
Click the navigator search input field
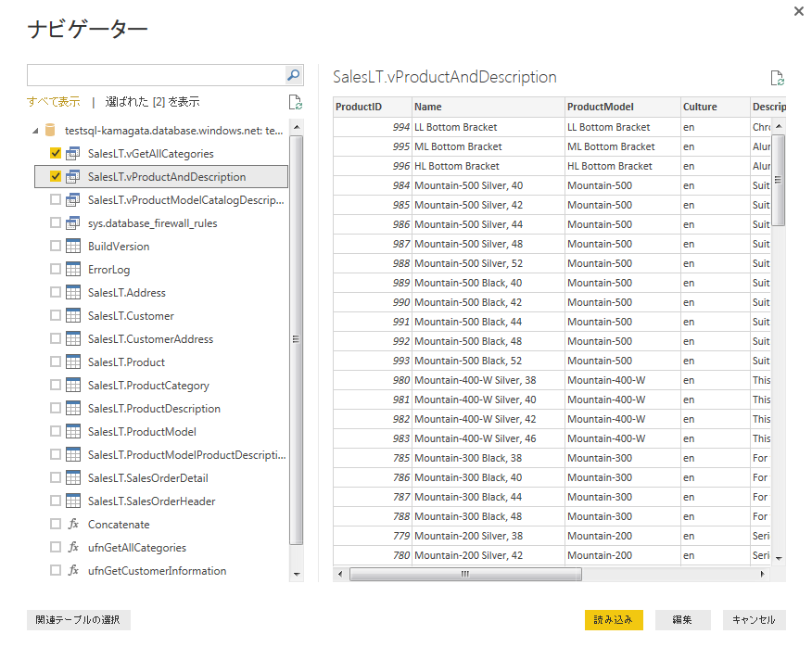tap(155, 75)
